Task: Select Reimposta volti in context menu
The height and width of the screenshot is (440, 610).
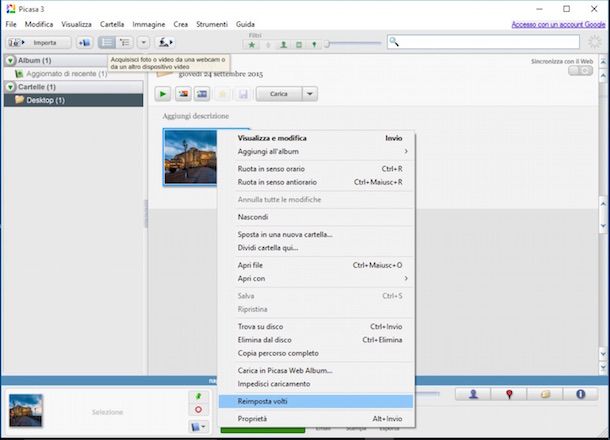Action: click(260, 401)
